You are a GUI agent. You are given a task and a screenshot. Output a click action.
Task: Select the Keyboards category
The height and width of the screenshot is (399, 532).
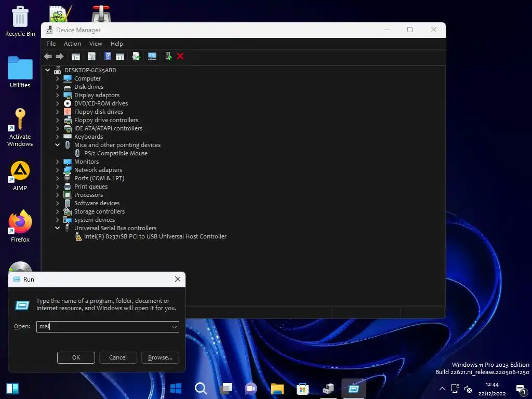[88, 137]
